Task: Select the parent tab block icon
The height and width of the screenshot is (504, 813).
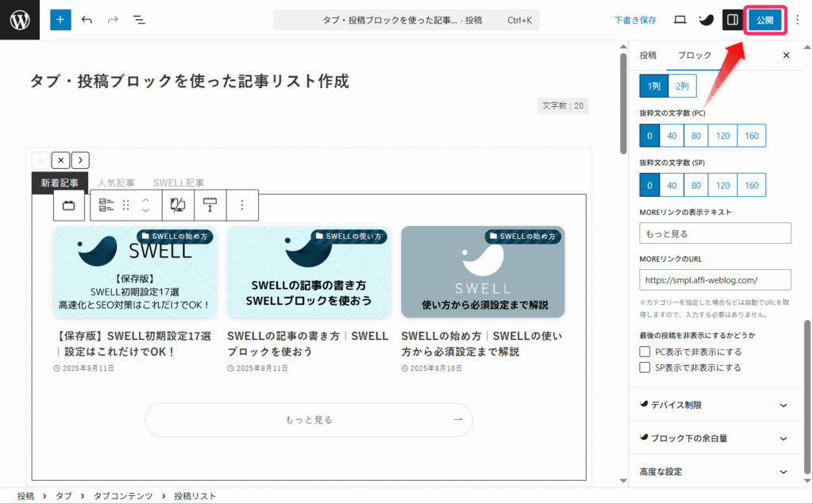Action: [69, 206]
